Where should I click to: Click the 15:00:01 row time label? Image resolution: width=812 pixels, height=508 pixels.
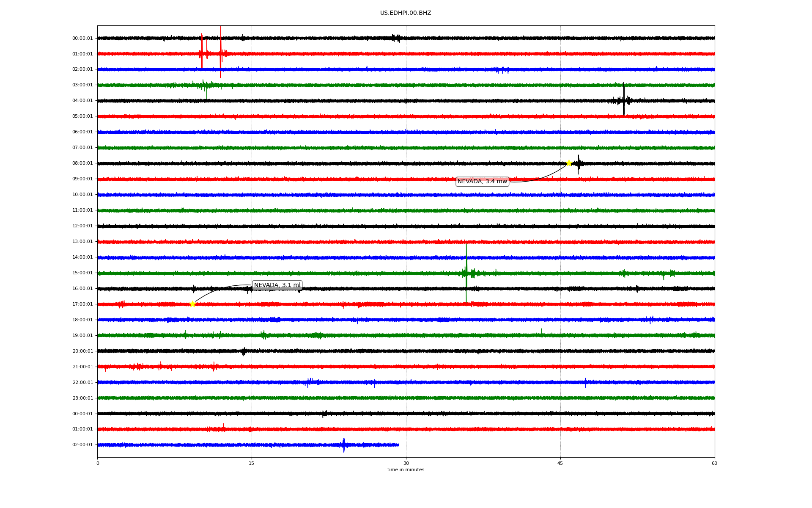tap(82, 273)
